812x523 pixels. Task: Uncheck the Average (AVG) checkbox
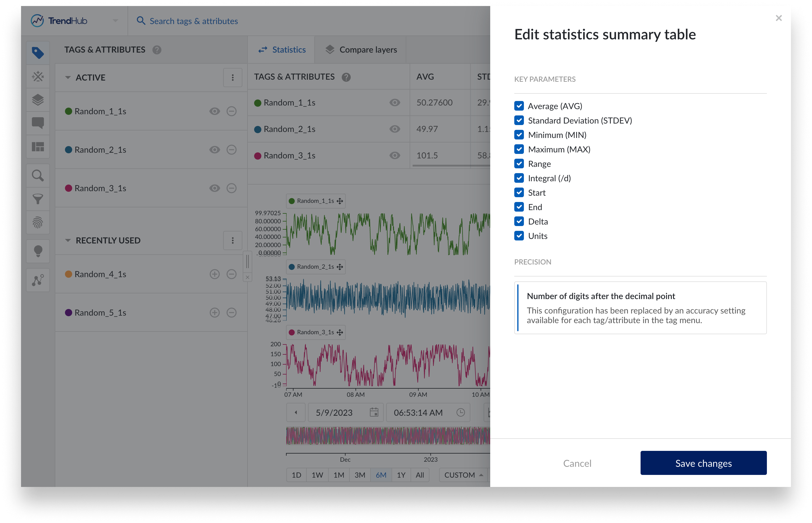[519, 106]
